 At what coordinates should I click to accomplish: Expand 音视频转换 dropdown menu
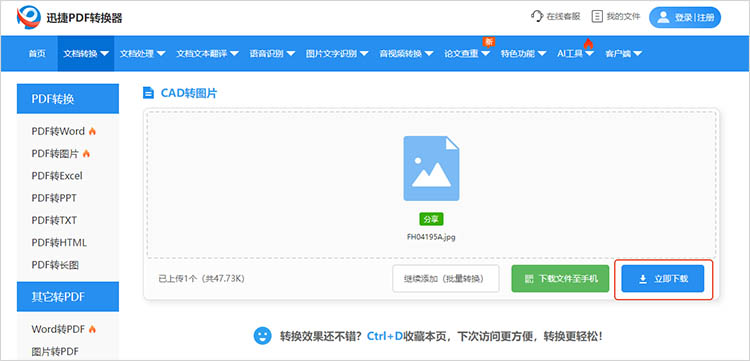pyautogui.click(x=406, y=54)
